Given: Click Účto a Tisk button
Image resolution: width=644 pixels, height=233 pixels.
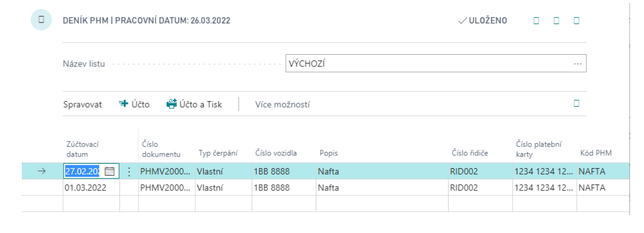Looking at the screenshot, I should click(x=194, y=104).
